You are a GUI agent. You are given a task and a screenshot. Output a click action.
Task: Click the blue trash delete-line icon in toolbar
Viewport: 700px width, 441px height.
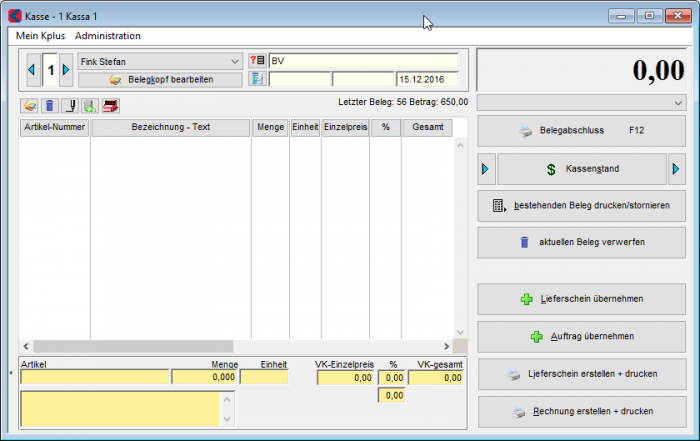(50, 106)
